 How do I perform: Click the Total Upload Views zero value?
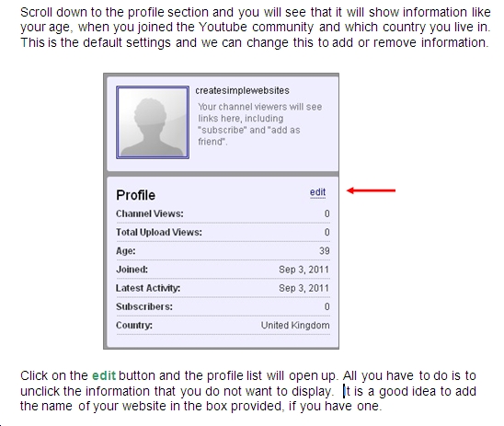pos(326,232)
